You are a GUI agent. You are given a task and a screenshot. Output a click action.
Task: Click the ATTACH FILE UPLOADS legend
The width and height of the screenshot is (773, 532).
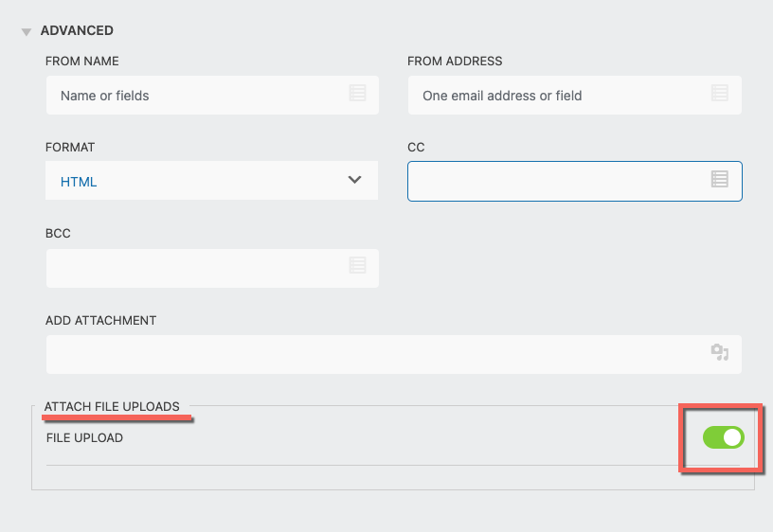pos(112,406)
